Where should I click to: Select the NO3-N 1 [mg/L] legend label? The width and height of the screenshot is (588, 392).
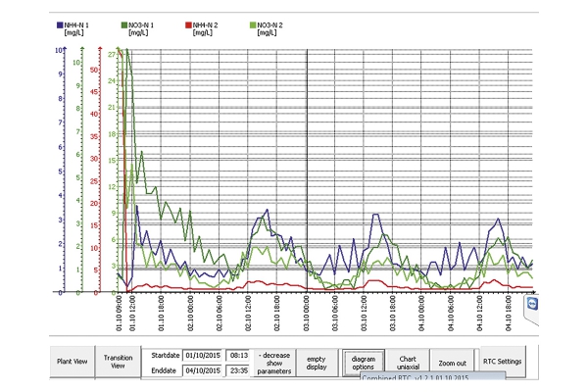click(141, 28)
